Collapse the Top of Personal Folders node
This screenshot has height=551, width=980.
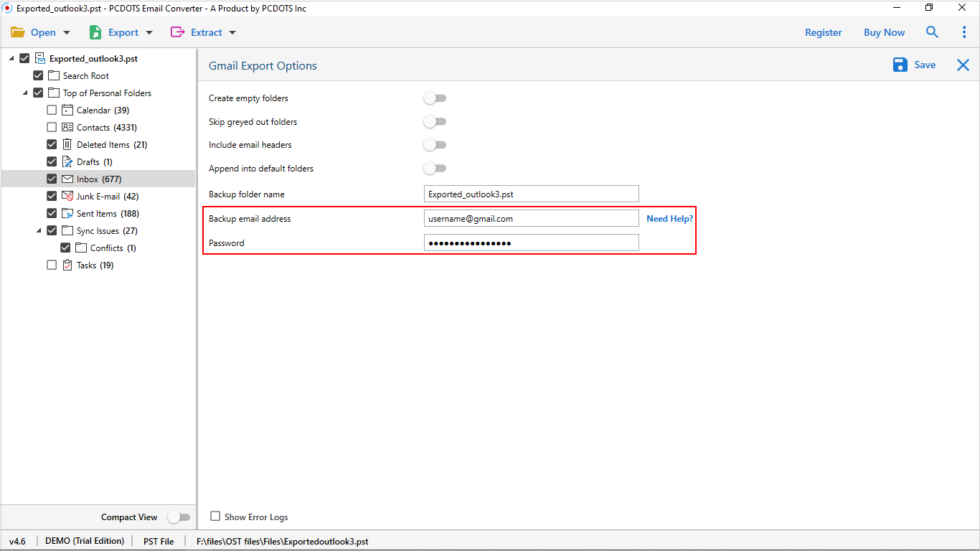point(25,93)
